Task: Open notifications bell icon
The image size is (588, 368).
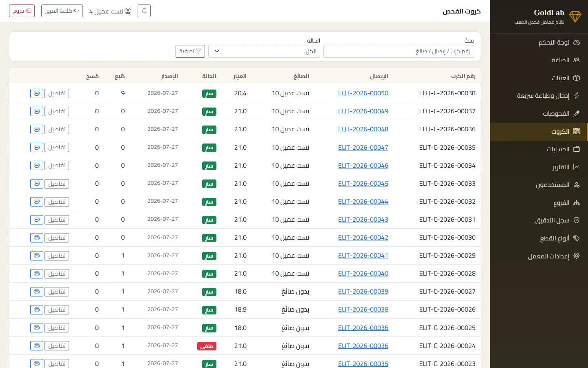Action: pos(144,11)
